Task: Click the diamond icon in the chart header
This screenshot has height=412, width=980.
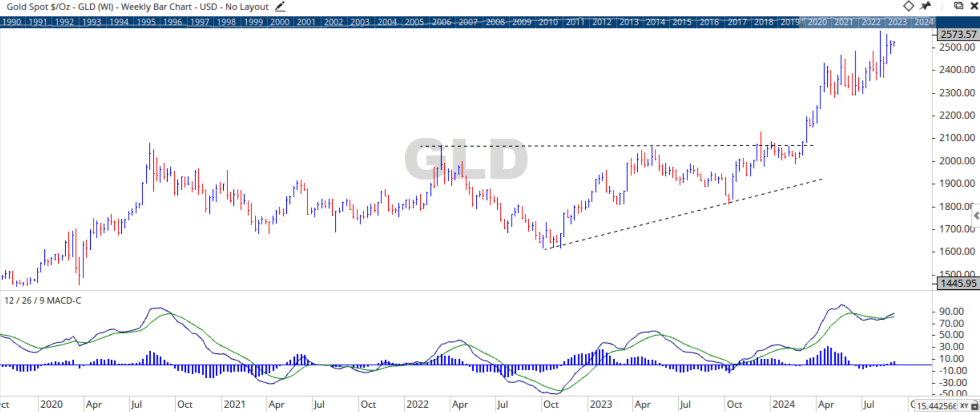Action: coord(908,6)
